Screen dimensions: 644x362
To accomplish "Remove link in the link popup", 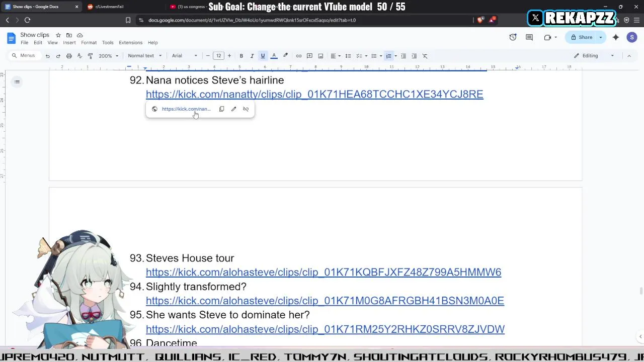I will (x=246, y=109).
